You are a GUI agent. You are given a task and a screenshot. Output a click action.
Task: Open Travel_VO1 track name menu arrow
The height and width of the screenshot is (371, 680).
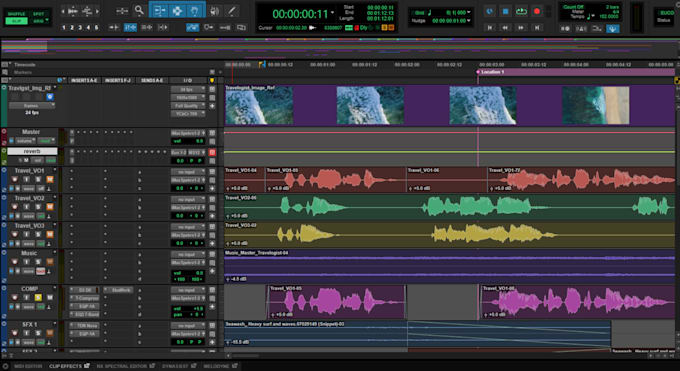[55, 170]
